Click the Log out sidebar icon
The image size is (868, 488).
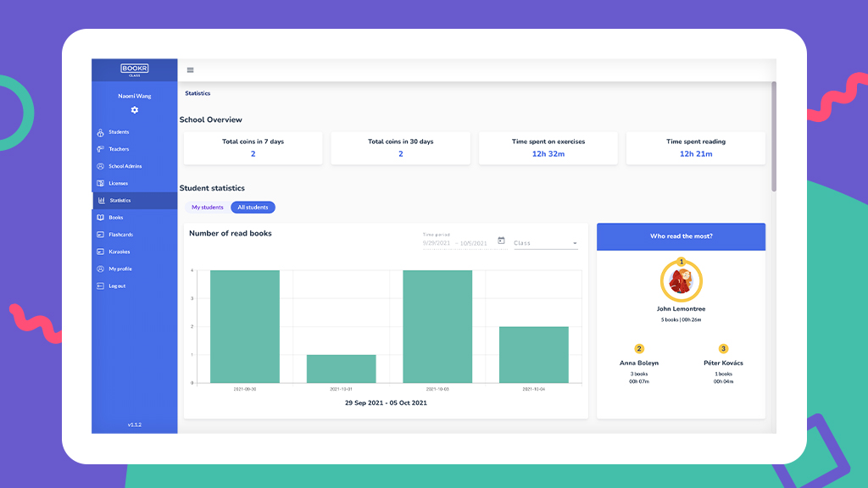[x=100, y=286]
